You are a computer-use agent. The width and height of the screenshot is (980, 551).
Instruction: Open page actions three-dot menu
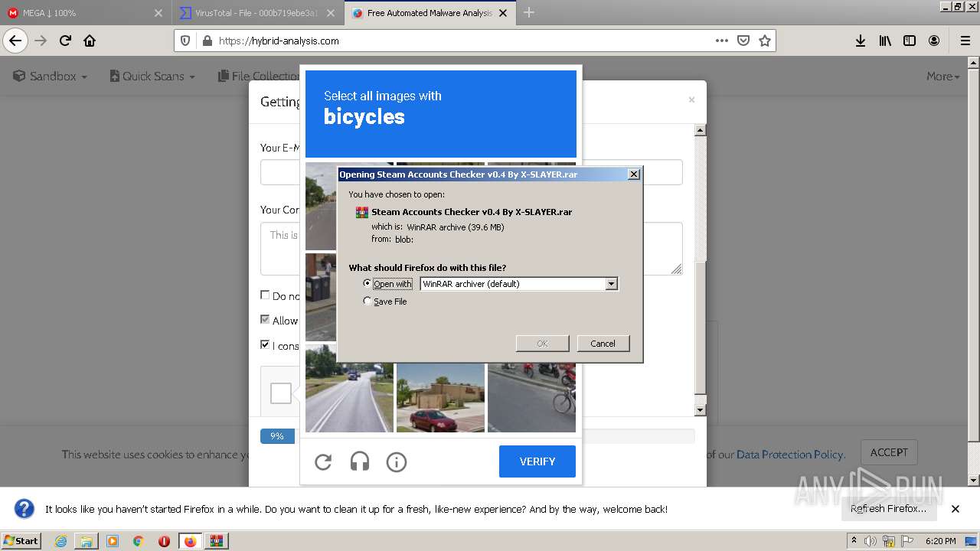pos(721,41)
